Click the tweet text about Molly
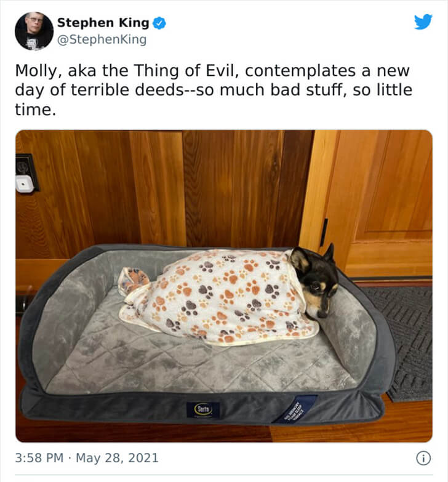This screenshot has width=448, height=482. [214, 90]
